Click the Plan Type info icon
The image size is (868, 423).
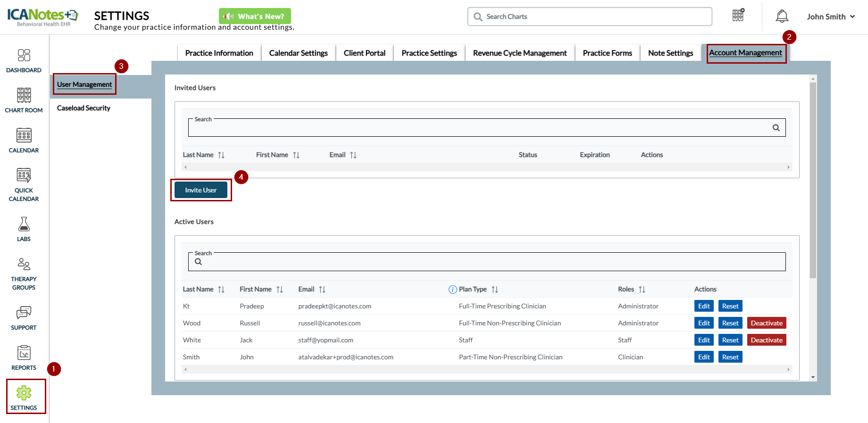click(452, 290)
